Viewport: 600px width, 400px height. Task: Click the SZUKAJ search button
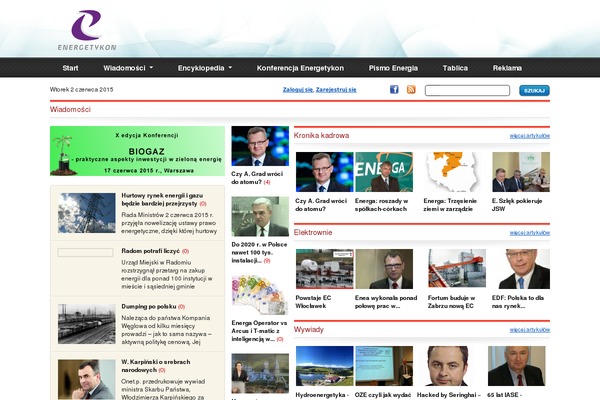(x=534, y=90)
